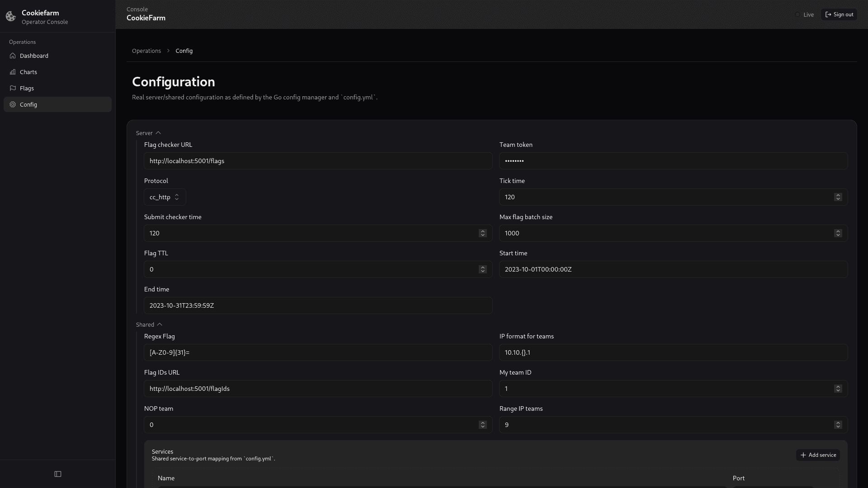Click the Submit checker time stepper
Image resolution: width=868 pixels, height=488 pixels.
pyautogui.click(x=482, y=233)
